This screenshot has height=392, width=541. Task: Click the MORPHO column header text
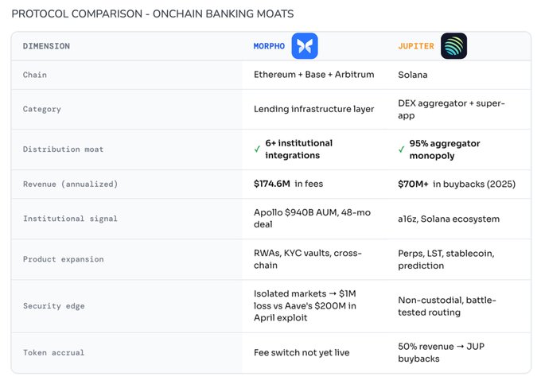coord(269,46)
